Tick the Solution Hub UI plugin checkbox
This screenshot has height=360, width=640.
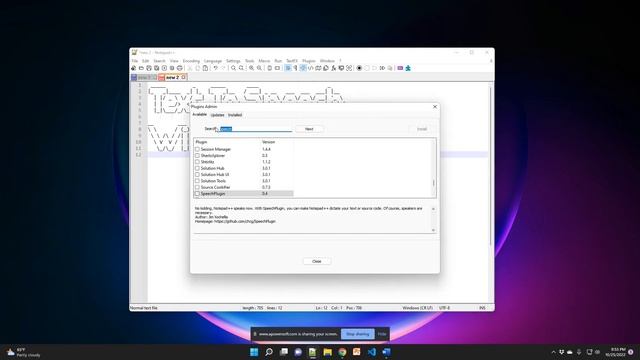[x=197, y=175]
